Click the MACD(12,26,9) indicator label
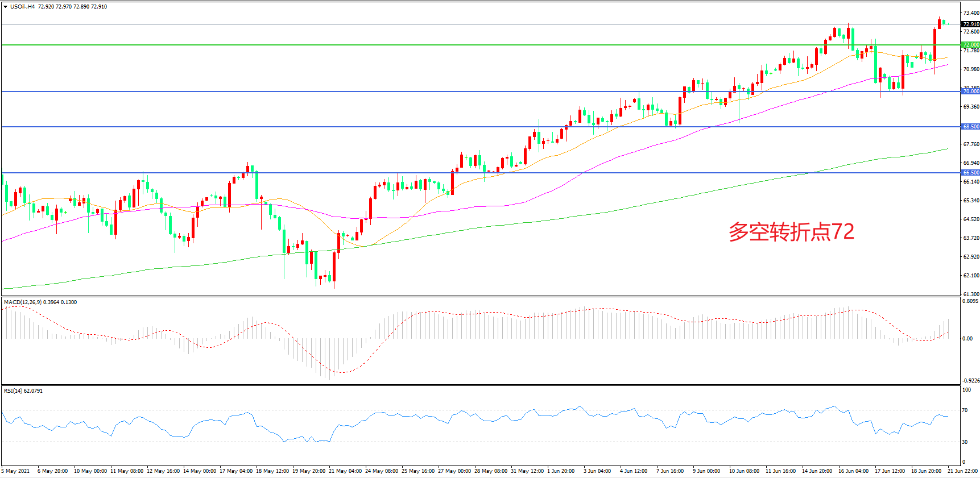Image resolution: width=980 pixels, height=478 pixels. tap(22, 302)
